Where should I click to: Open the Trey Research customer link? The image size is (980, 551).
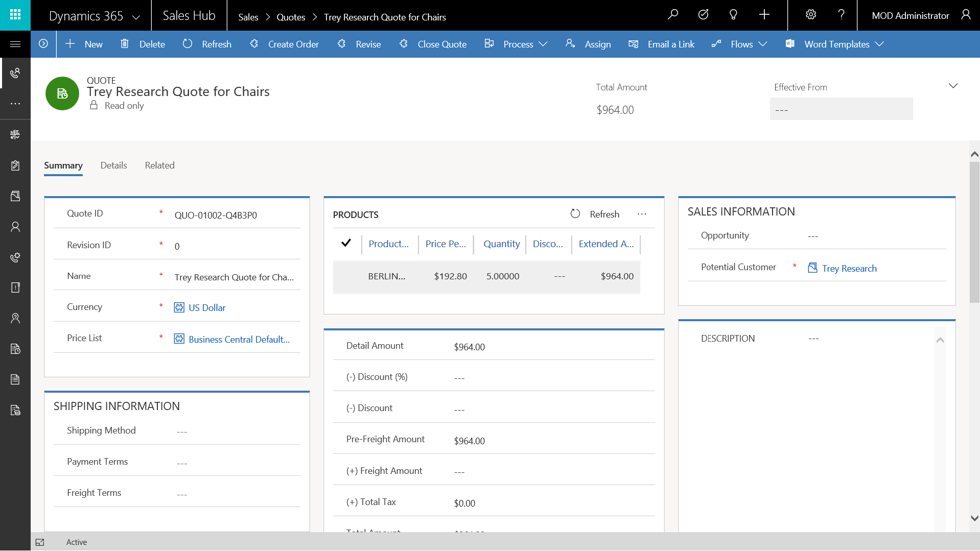849,269
